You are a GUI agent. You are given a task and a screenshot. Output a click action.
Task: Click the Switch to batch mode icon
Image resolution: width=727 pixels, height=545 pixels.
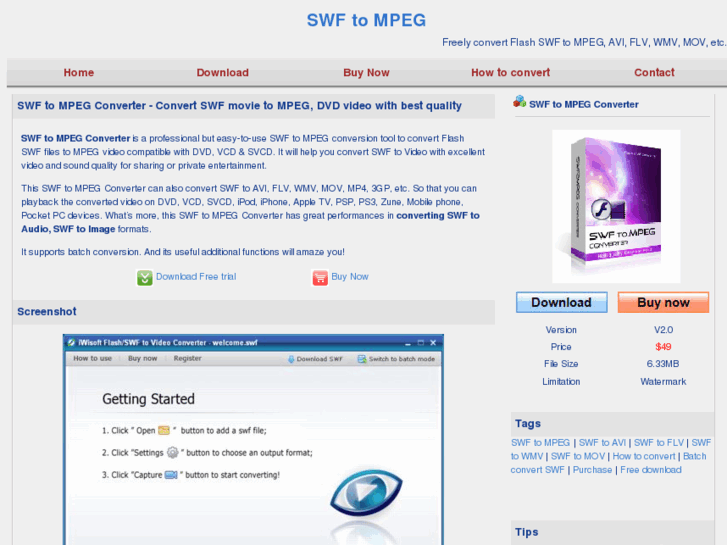(x=362, y=359)
